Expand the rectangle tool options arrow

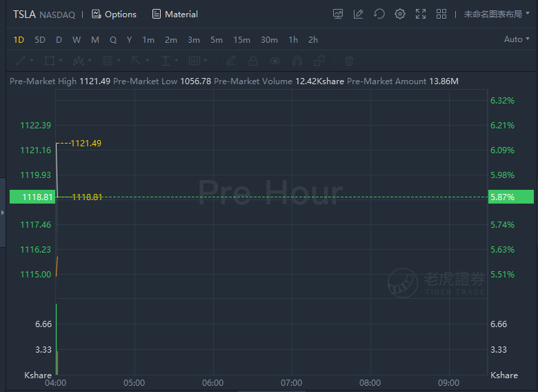pos(61,61)
